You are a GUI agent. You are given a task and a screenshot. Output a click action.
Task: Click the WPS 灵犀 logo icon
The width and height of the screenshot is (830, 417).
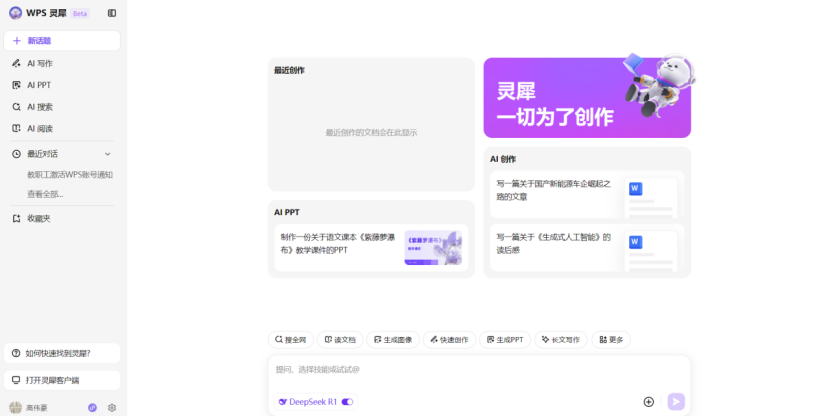[x=15, y=13]
